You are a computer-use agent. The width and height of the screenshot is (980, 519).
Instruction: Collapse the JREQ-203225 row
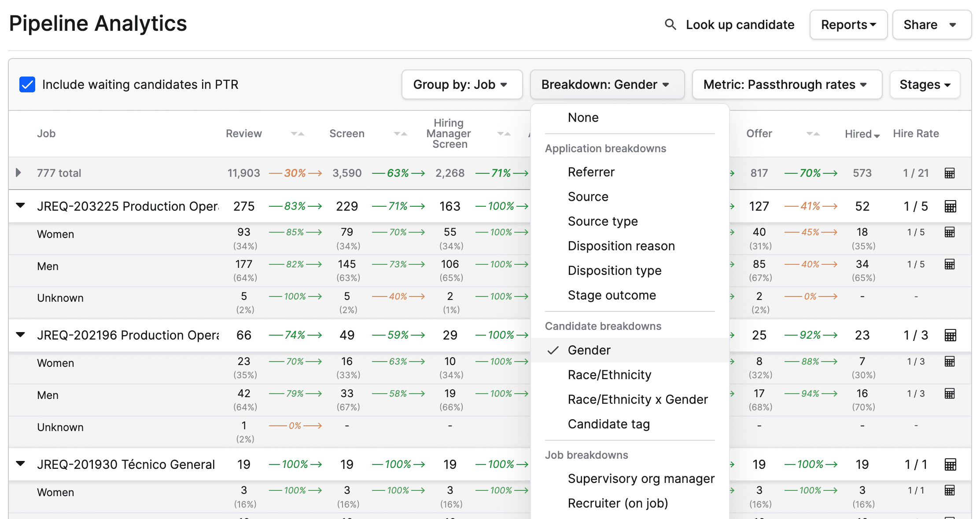tap(20, 205)
